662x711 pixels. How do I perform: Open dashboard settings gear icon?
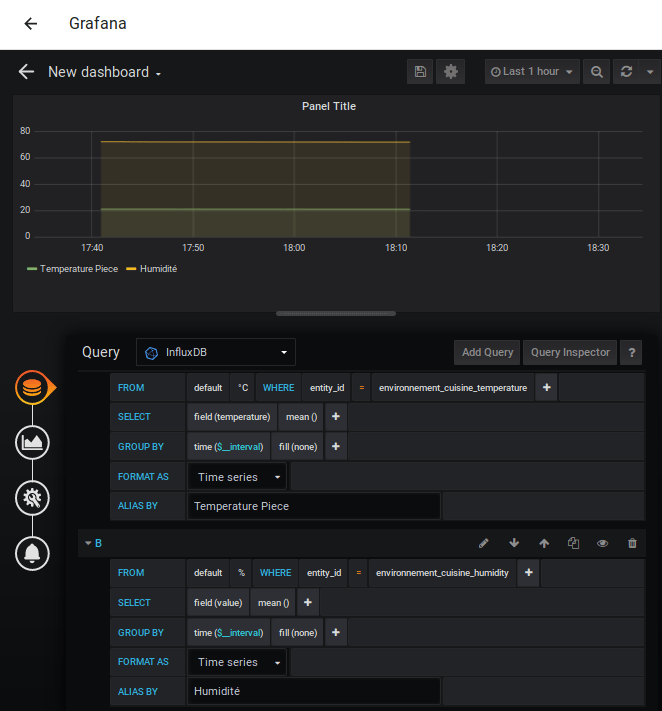(x=451, y=72)
